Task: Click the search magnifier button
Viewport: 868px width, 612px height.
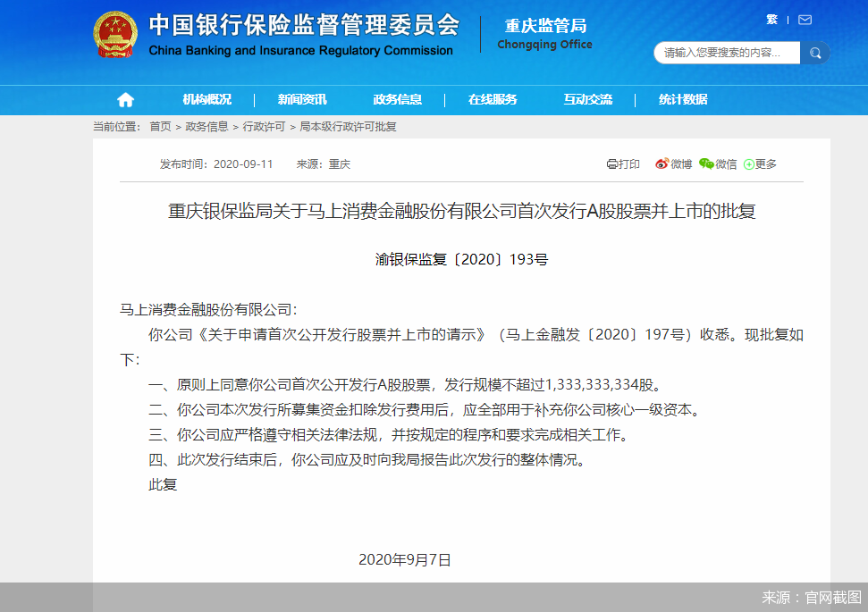Action: (815, 53)
